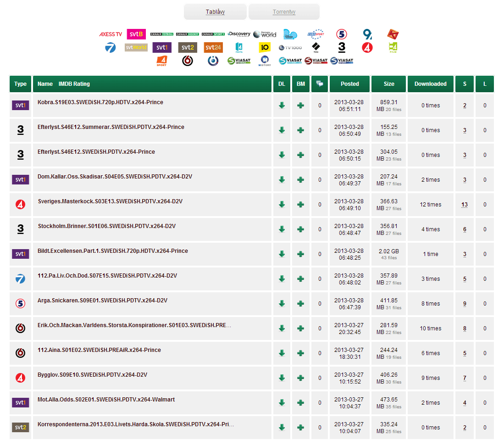
Task: Download Korrespondenterna.2013.E03 via green arrow
Action: (x=282, y=428)
